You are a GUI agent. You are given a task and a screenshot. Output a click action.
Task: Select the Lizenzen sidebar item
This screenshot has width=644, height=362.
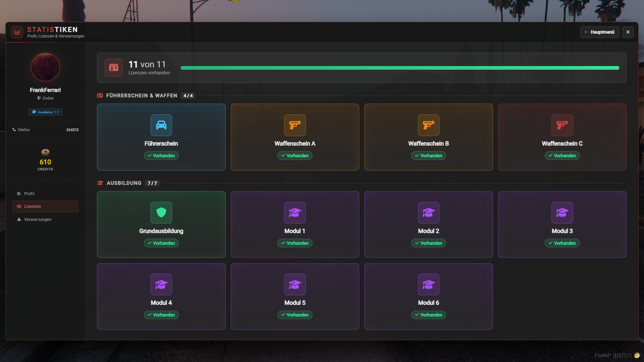[45, 206]
